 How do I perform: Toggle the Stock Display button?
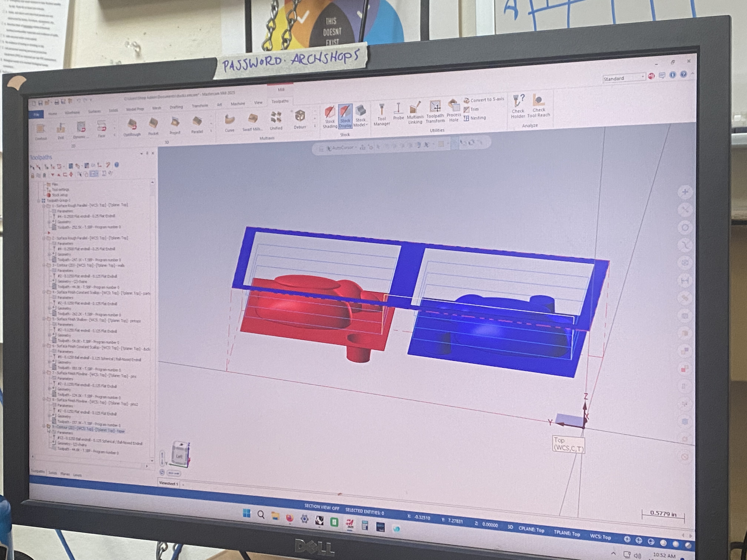[x=345, y=116]
